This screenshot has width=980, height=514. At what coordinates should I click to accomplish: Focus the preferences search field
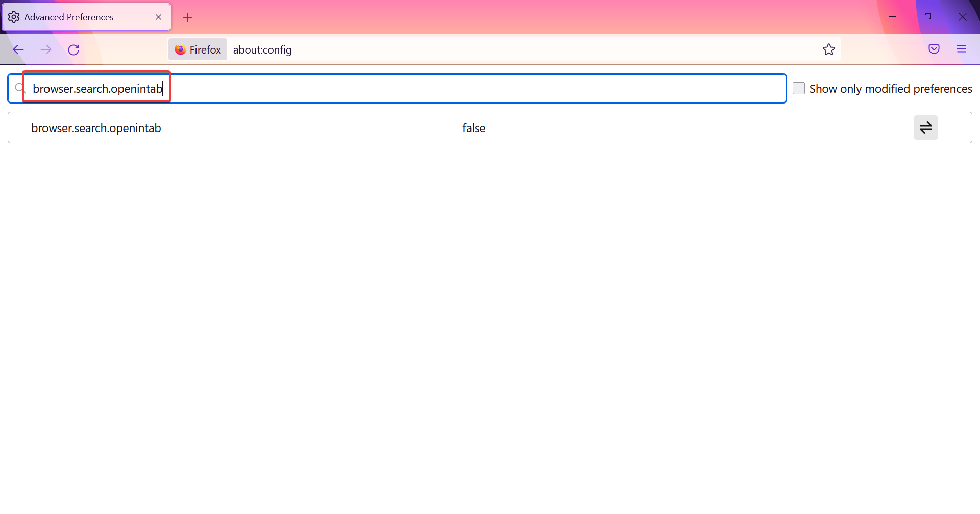357,88
